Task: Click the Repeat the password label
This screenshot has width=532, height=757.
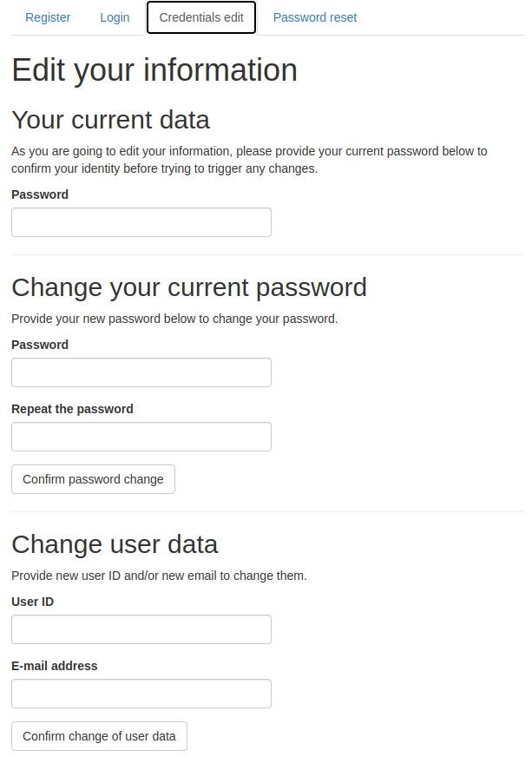Action: (x=72, y=409)
